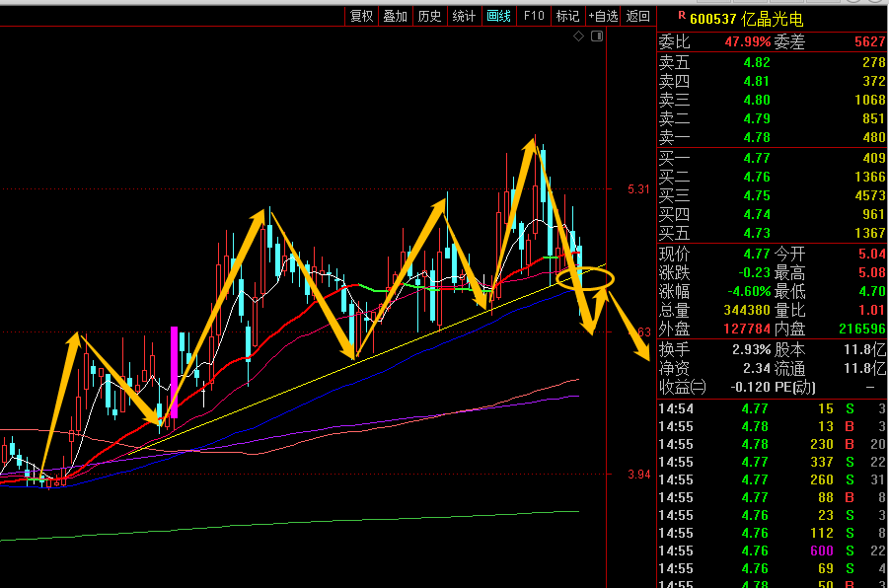
Task: Open the 统计 statistics tool
Action: click(464, 16)
